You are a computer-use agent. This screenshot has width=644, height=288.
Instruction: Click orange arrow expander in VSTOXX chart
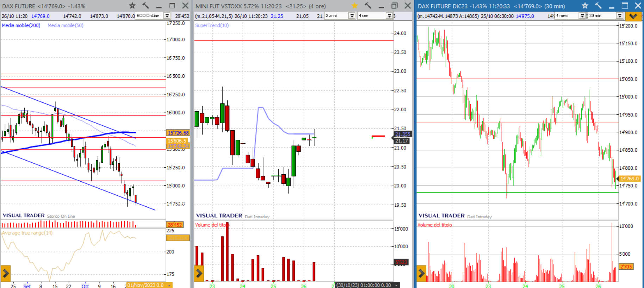(x=199, y=273)
